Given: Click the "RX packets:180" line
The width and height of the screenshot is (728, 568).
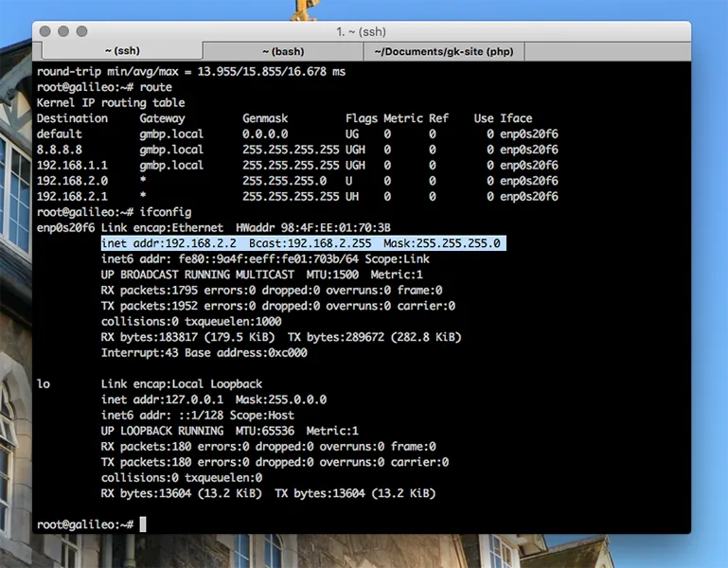Looking at the screenshot, I should coord(268,446).
